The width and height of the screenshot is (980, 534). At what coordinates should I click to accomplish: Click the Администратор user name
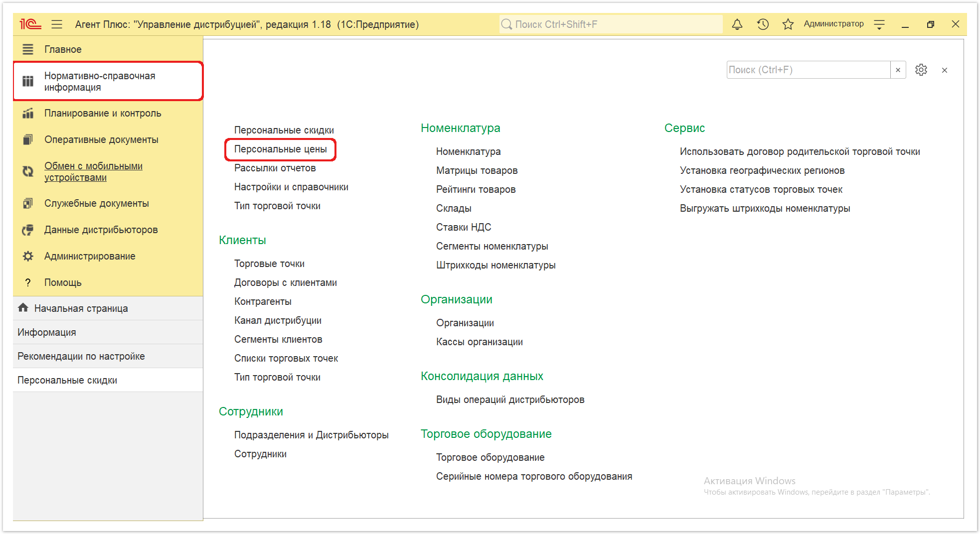coord(833,24)
